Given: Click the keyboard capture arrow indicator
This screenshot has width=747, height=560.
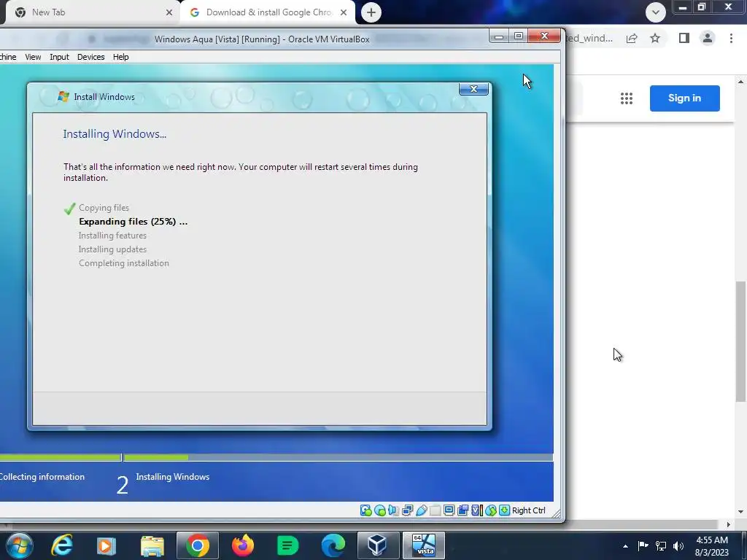Looking at the screenshot, I should pos(504,510).
